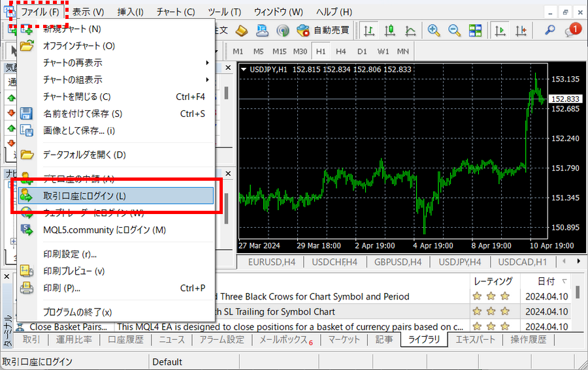The width and height of the screenshot is (588, 370).
Task: Select the Close Basket Pairs... library row
Action: click(293, 326)
